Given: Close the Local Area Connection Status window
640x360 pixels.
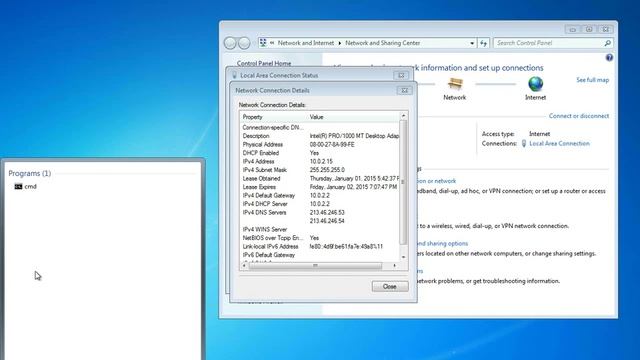Looking at the screenshot, I should point(401,75).
